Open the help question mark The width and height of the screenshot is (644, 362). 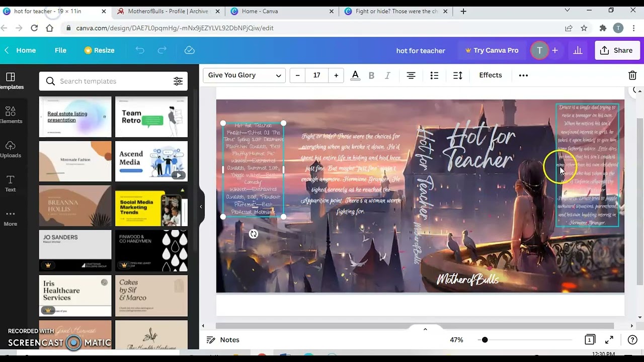(x=632, y=340)
